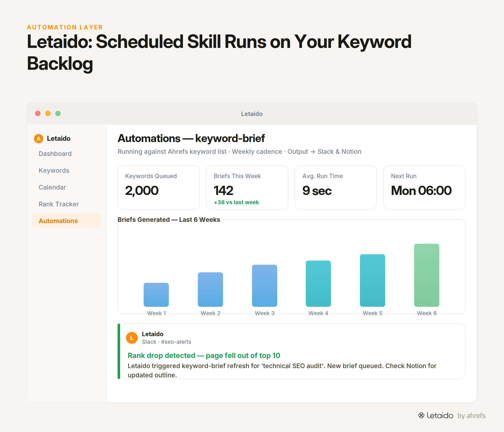Image resolution: width=504 pixels, height=432 pixels.
Task: Click the 'Week 1' axis label
Action: [156, 313]
